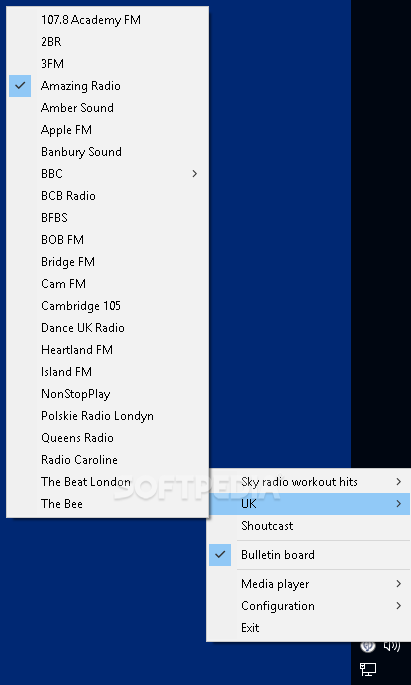Open the network tray icon
Screen dimensions: 411x685
[x=368, y=669]
